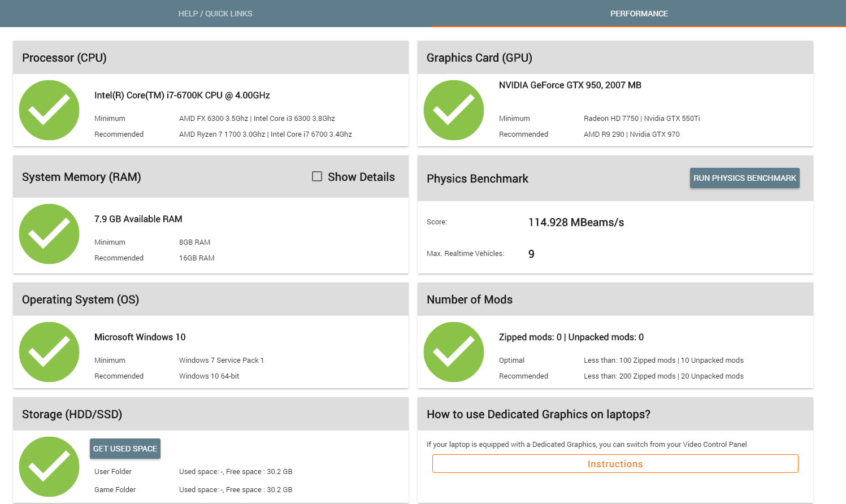The height and width of the screenshot is (504, 846).
Task: Click the Show Details label text
Action: pyautogui.click(x=361, y=177)
